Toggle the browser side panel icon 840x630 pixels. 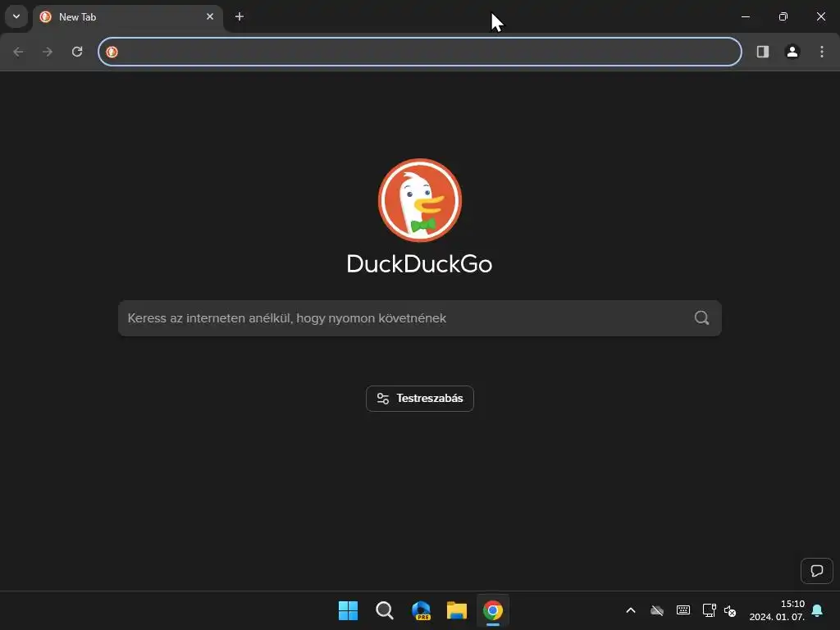763,52
